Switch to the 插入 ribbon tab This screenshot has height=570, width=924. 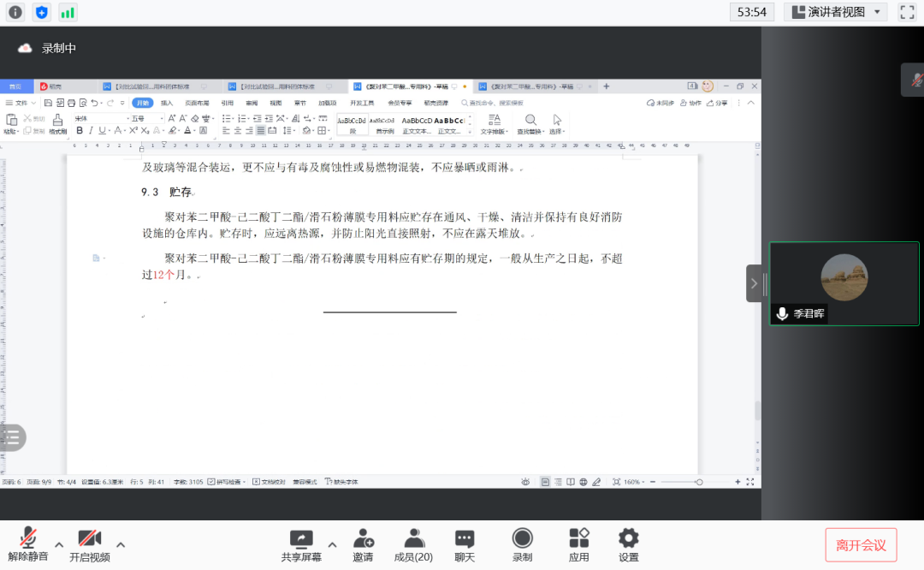pyautogui.click(x=166, y=101)
